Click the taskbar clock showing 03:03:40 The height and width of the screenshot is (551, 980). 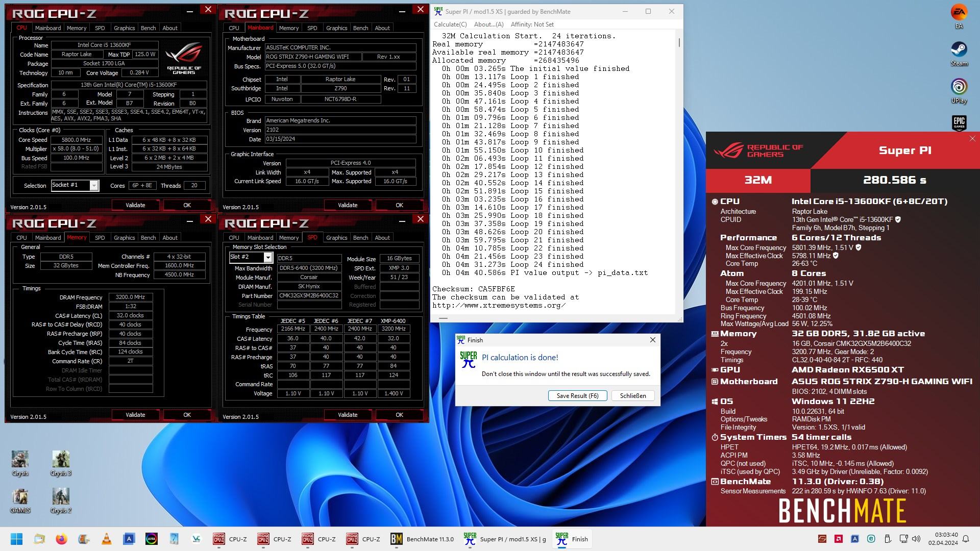(x=943, y=539)
